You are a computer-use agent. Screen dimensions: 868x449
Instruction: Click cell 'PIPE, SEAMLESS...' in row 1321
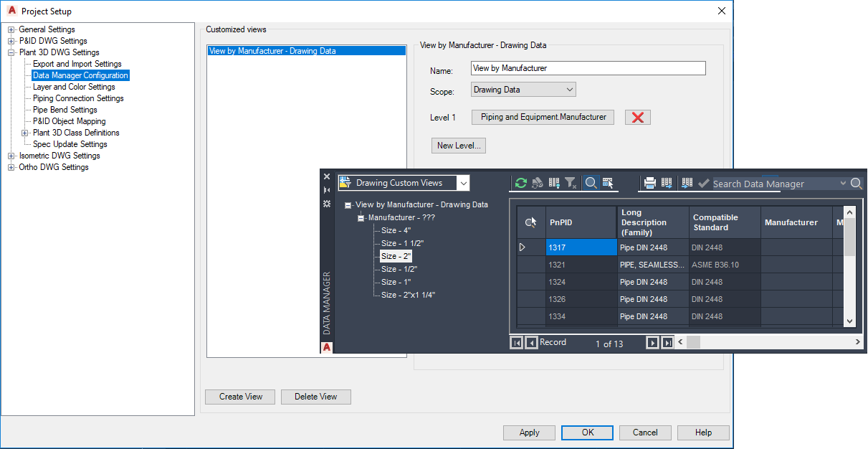click(x=653, y=265)
